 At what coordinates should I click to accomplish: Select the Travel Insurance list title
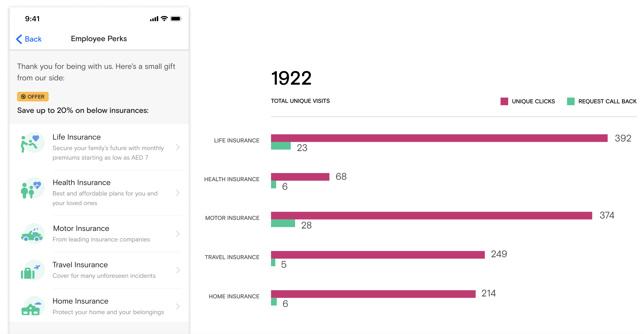pyautogui.click(x=80, y=265)
